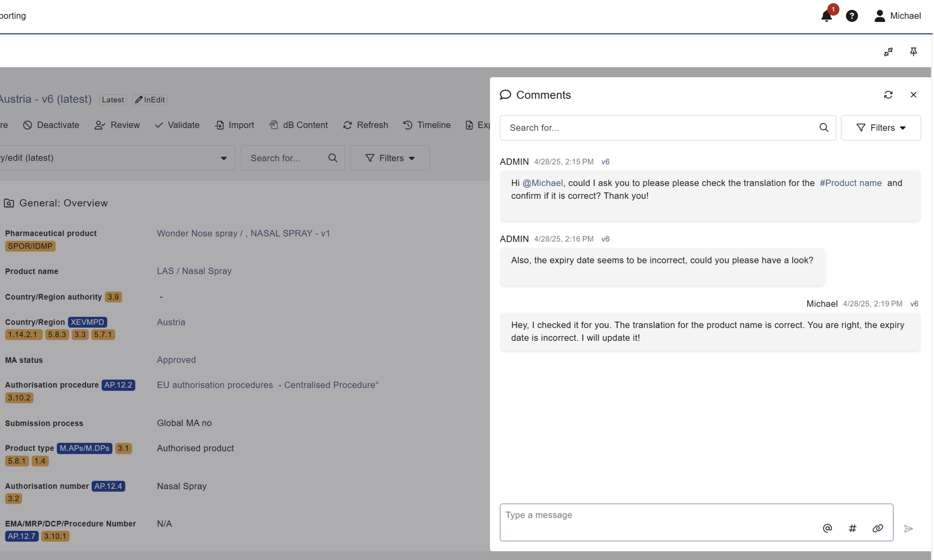Refresh the comments list
The image size is (934, 560).
[888, 95]
